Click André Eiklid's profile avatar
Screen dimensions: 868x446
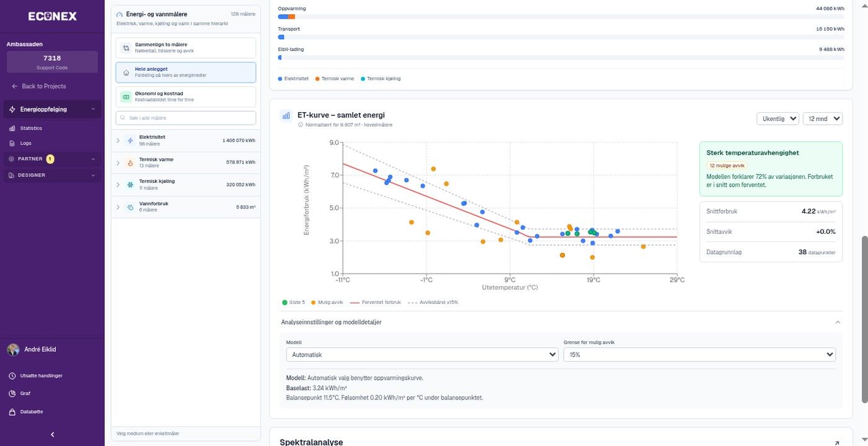click(x=13, y=349)
